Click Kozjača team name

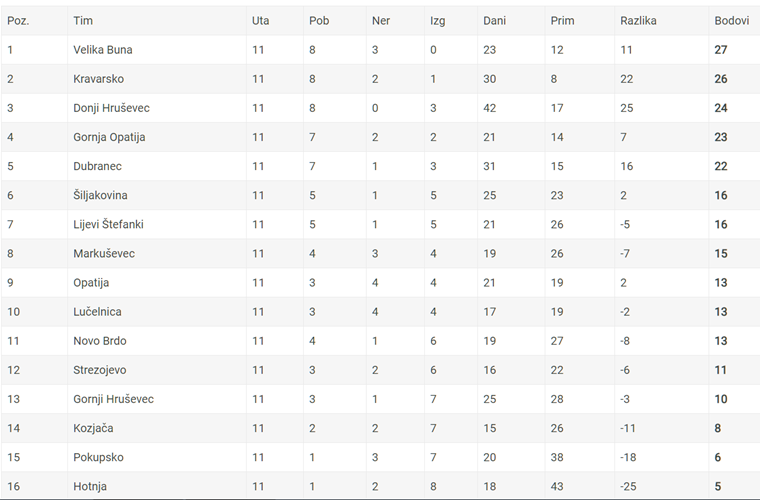pos(94,428)
